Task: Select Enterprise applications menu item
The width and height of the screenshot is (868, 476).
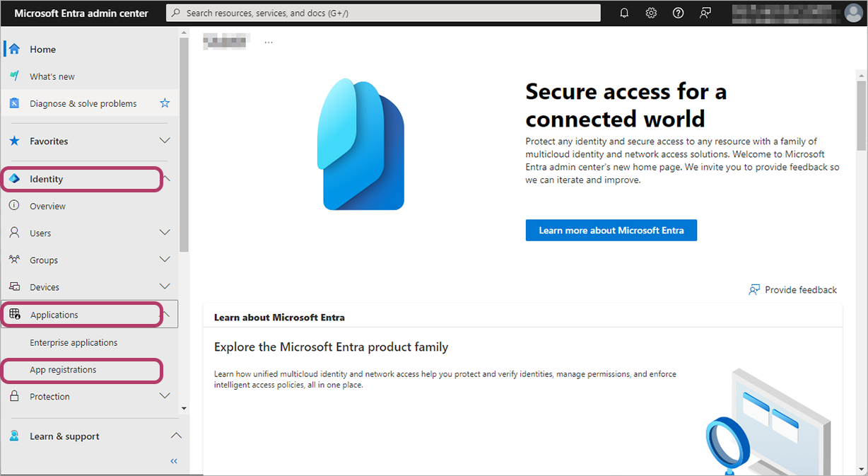Action: [x=74, y=343]
